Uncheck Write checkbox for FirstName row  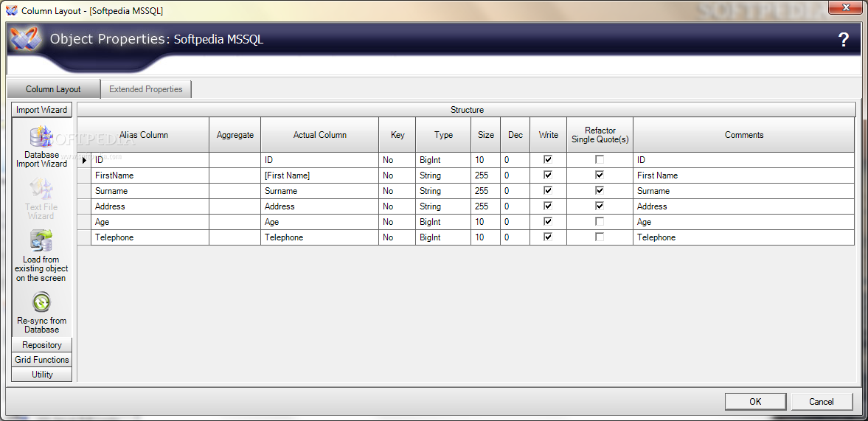[x=548, y=175]
